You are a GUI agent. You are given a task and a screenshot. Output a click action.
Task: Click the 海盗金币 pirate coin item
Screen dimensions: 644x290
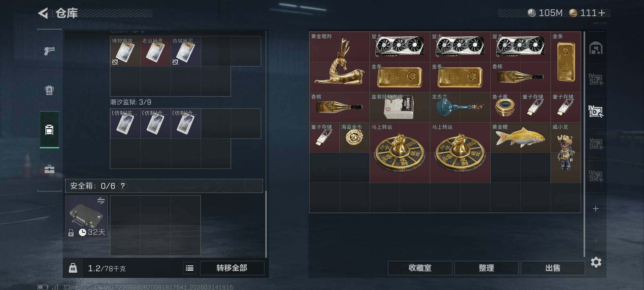click(355, 137)
